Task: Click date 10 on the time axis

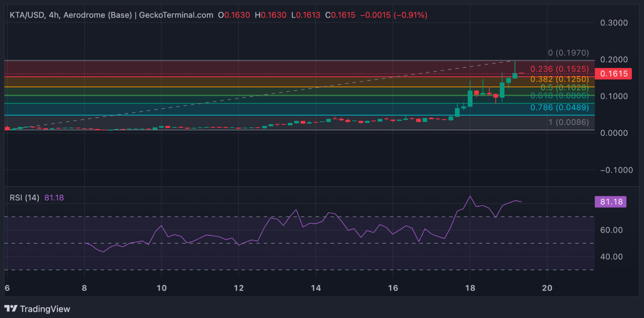Action: 162,288
